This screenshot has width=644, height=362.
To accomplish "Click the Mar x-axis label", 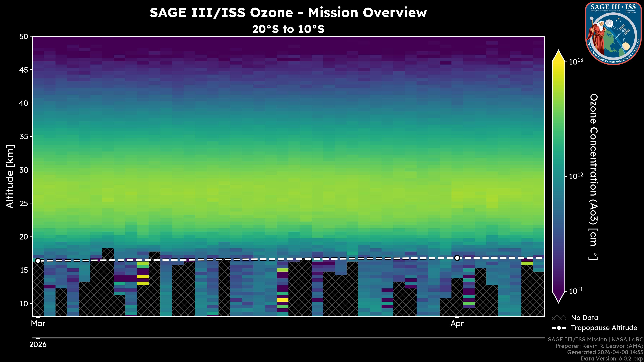I will tap(38, 323).
